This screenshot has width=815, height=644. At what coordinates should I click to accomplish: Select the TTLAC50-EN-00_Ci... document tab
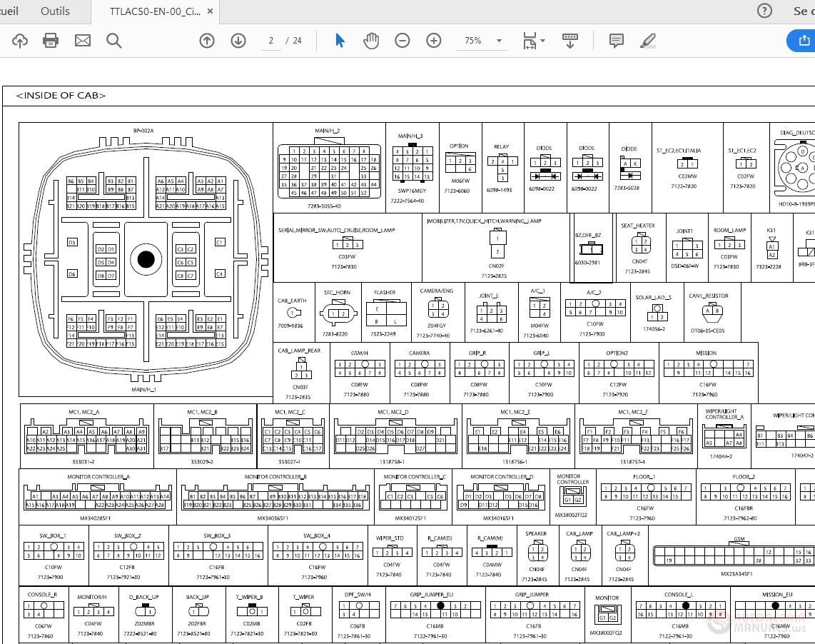tap(155, 11)
